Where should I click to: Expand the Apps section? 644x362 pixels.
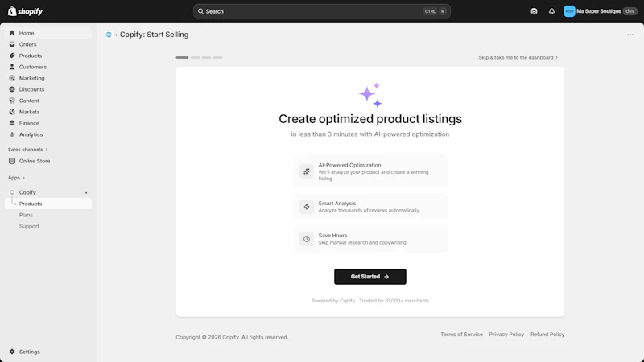(16, 178)
